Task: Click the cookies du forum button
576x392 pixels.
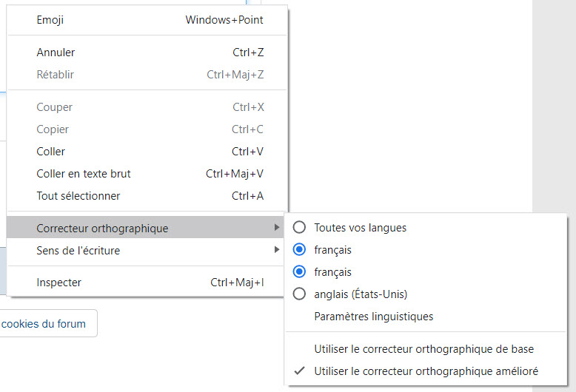Action: click(46, 324)
